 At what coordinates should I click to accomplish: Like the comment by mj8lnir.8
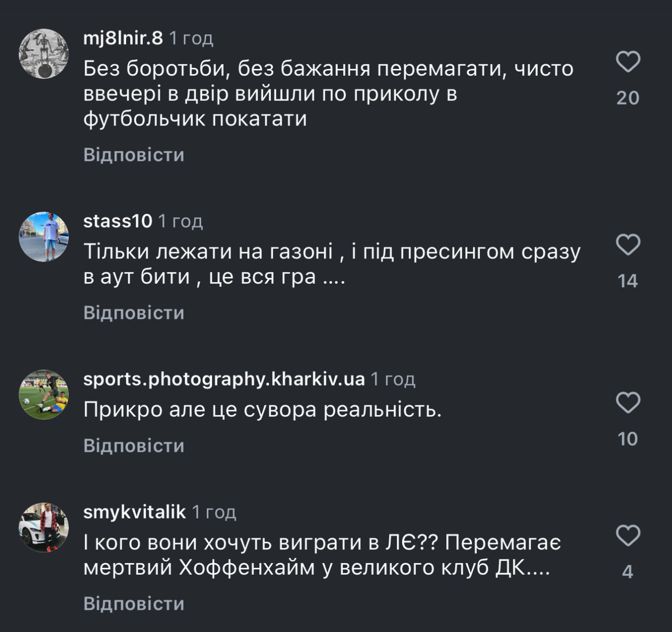(x=628, y=62)
